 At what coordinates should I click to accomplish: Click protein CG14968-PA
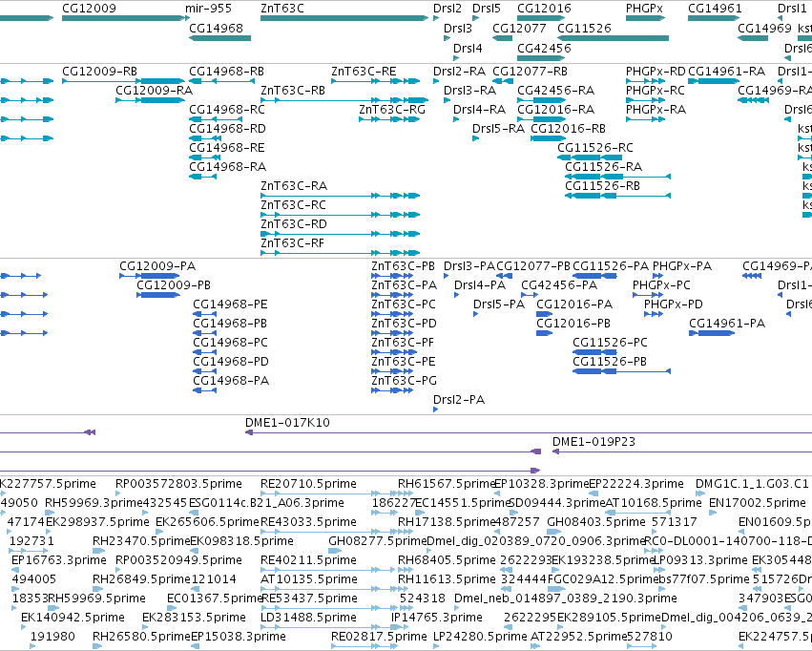231,381
